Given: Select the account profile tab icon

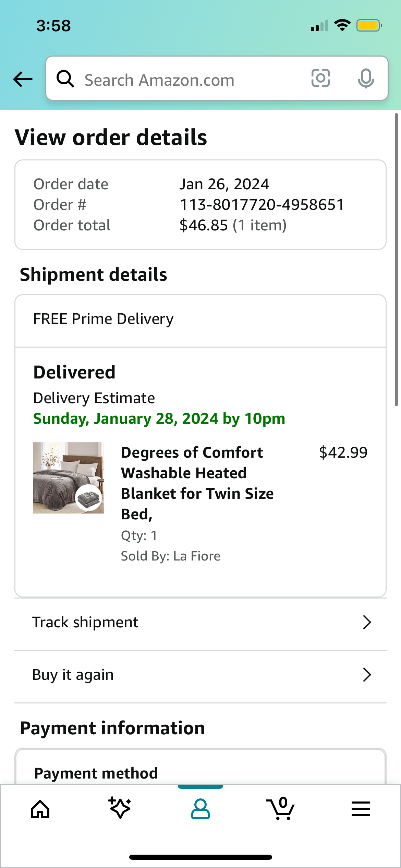Looking at the screenshot, I should (x=200, y=809).
